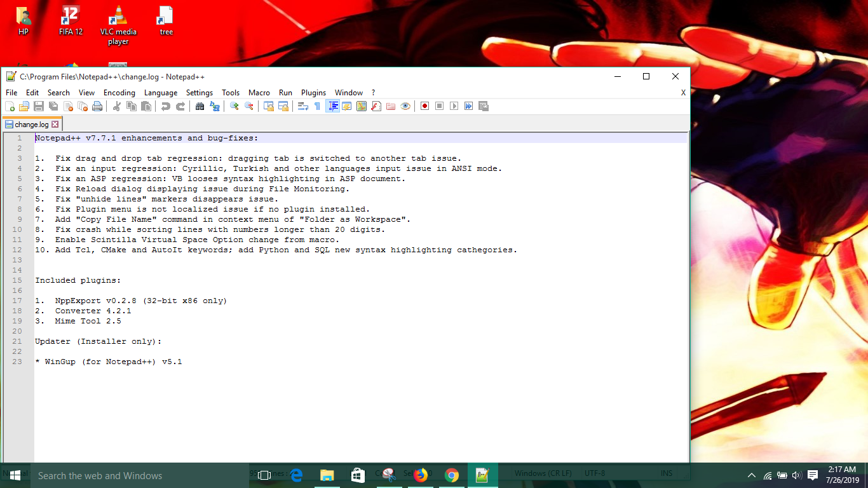Select the change.log tab
868x488 pixels.
coord(32,125)
